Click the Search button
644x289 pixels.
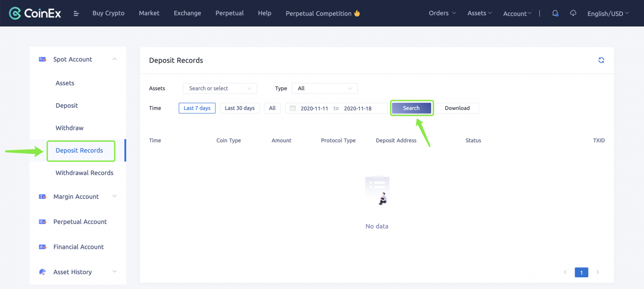click(x=411, y=108)
